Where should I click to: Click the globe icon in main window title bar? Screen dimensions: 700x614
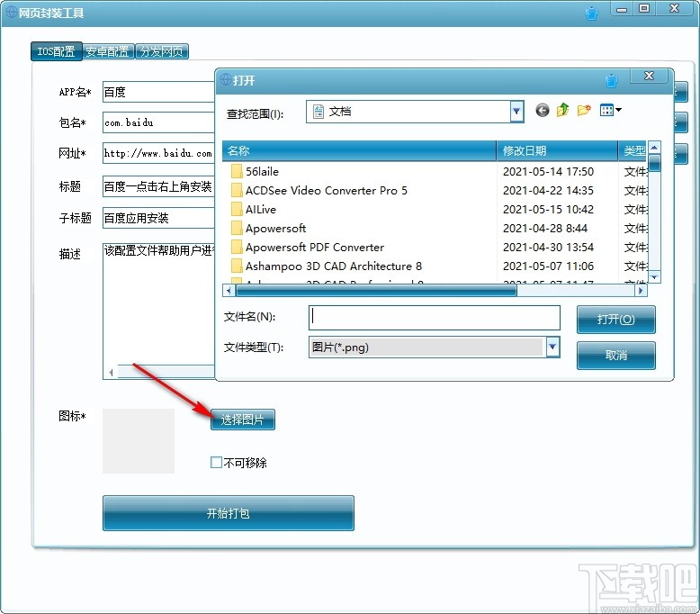pyautogui.click(x=11, y=12)
